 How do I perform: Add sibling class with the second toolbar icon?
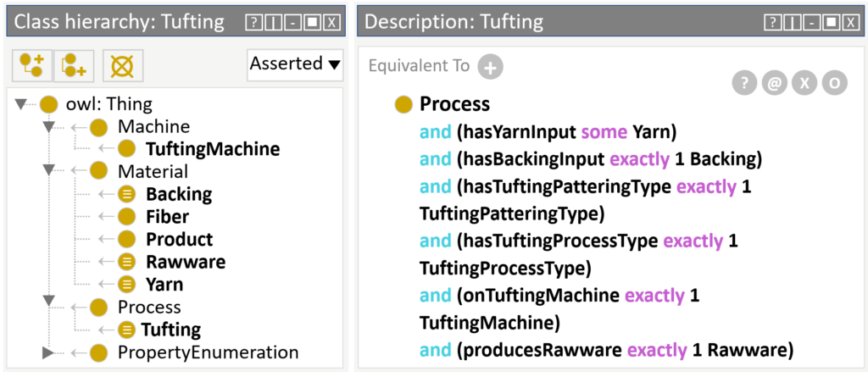click(x=75, y=66)
